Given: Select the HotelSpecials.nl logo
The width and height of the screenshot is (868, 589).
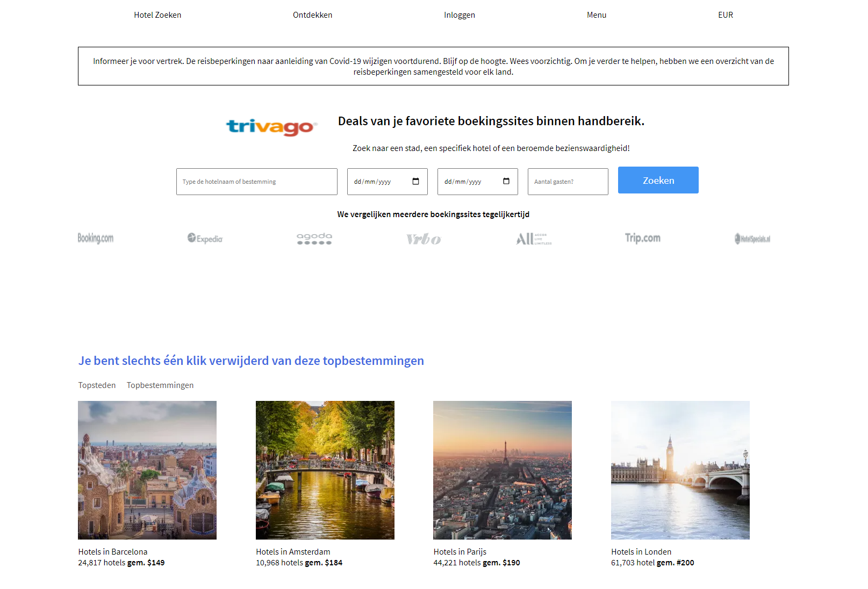Looking at the screenshot, I should tap(752, 238).
